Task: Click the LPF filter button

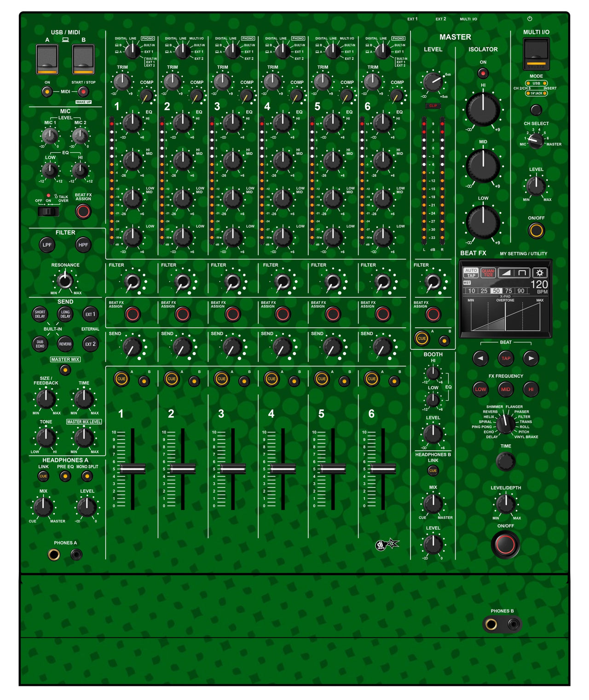Action: coord(47,245)
